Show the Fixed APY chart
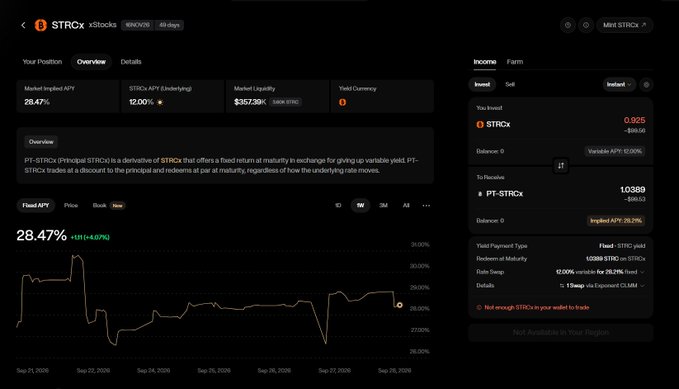 pos(36,205)
